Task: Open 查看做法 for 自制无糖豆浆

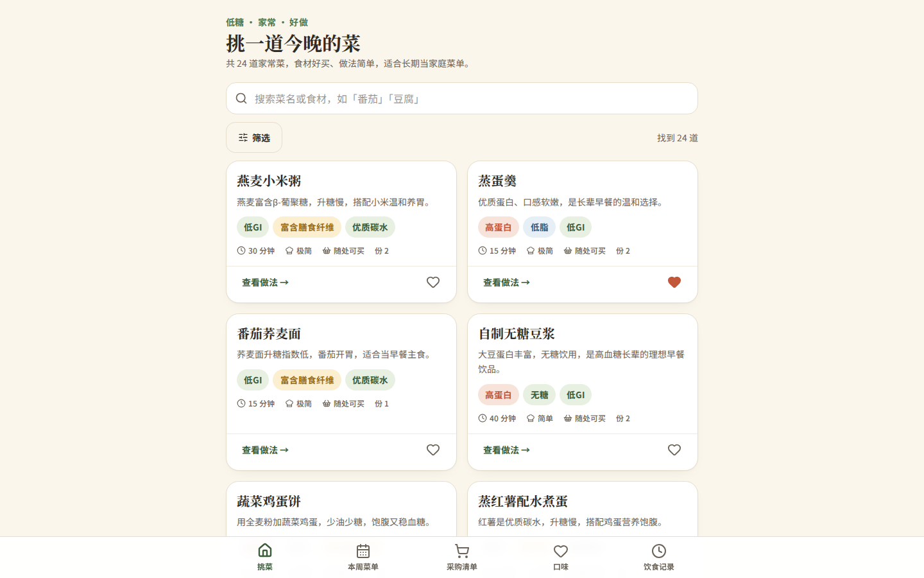Action: click(x=506, y=450)
